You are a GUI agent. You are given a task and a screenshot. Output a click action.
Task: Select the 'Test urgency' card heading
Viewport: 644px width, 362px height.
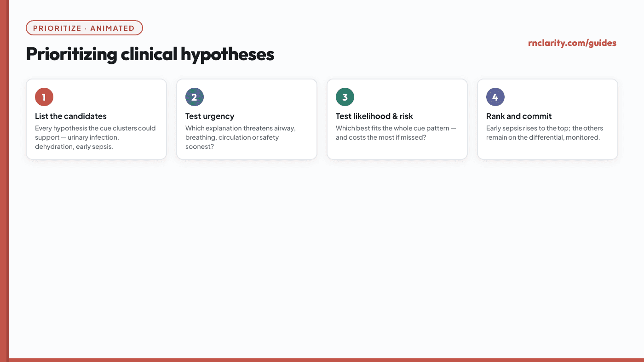[210, 116]
